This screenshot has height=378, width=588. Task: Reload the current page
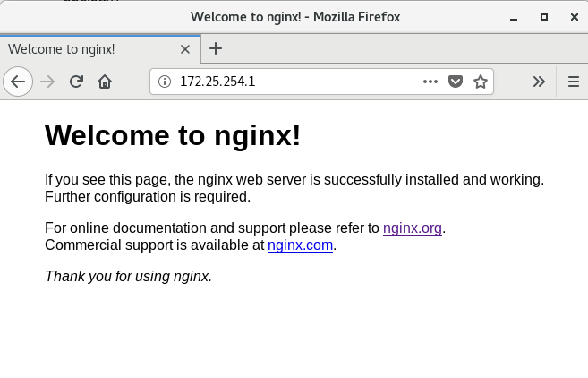click(76, 82)
